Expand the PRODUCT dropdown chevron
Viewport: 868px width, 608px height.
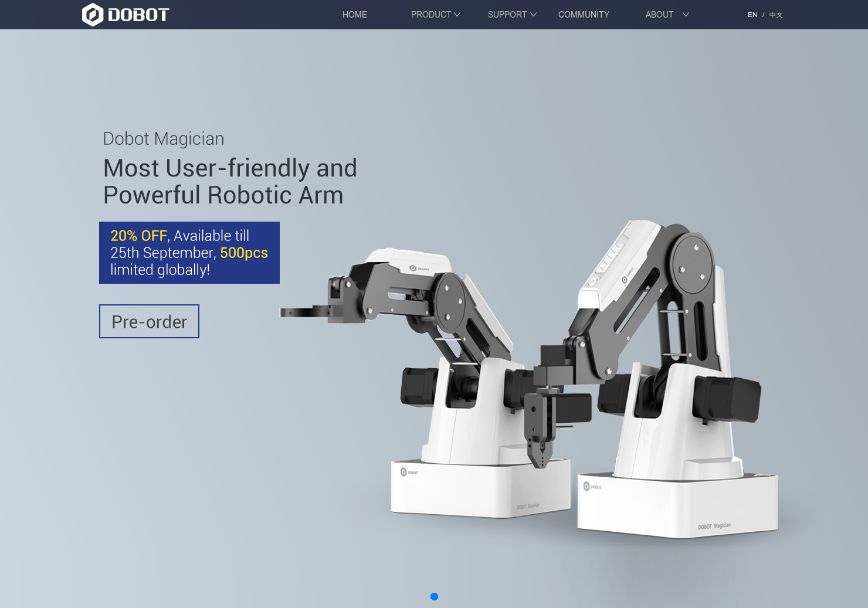pyautogui.click(x=458, y=15)
